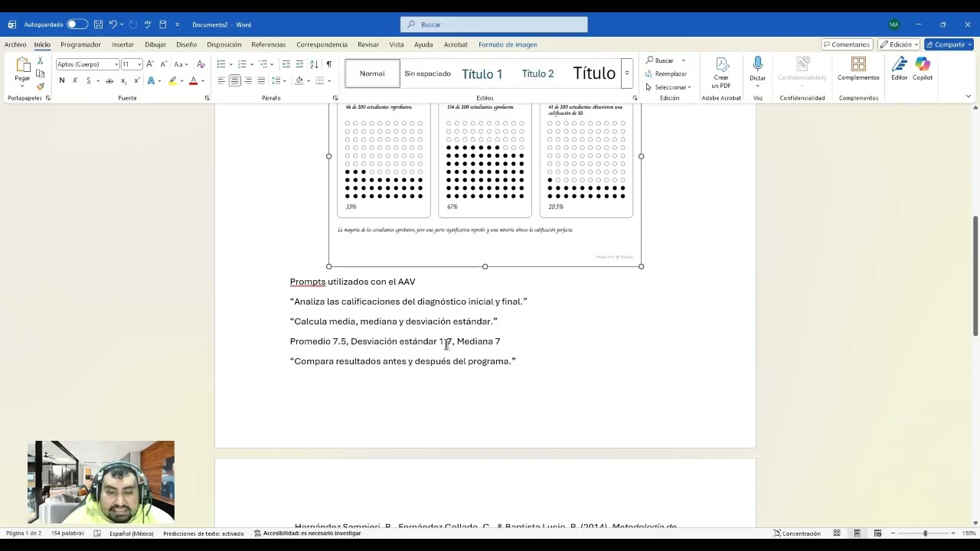Click the Comentarios button
Viewport: 980px width, 551px height.
tap(847, 44)
